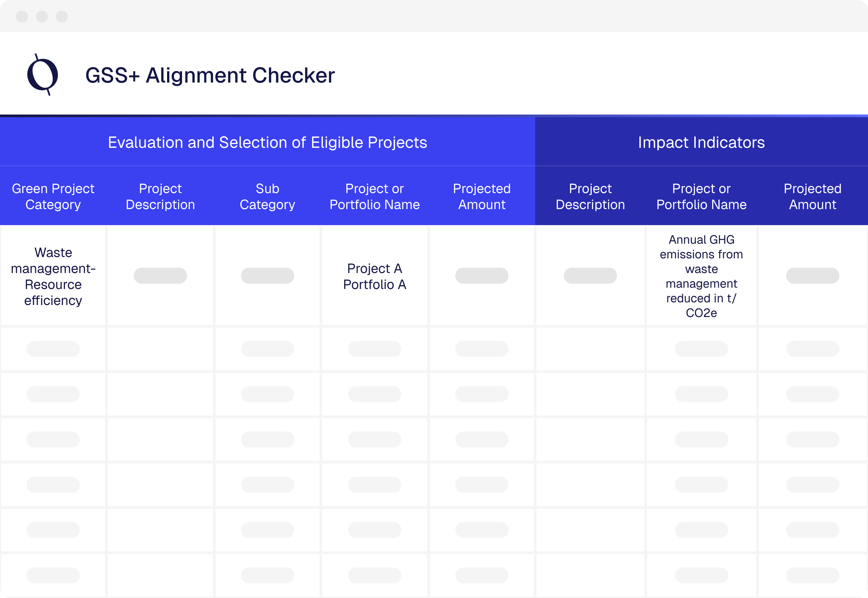Select the Projected Amount placeholder beside Project A

point(482,275)
